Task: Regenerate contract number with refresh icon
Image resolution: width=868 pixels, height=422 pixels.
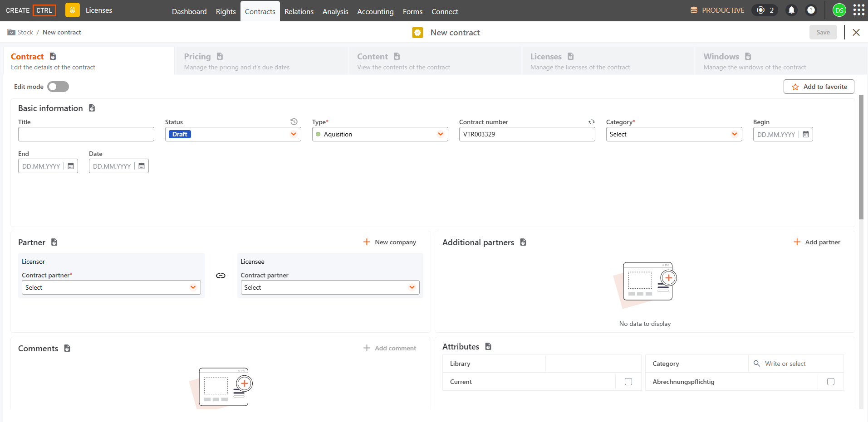Action: click(x=592, y=122)
